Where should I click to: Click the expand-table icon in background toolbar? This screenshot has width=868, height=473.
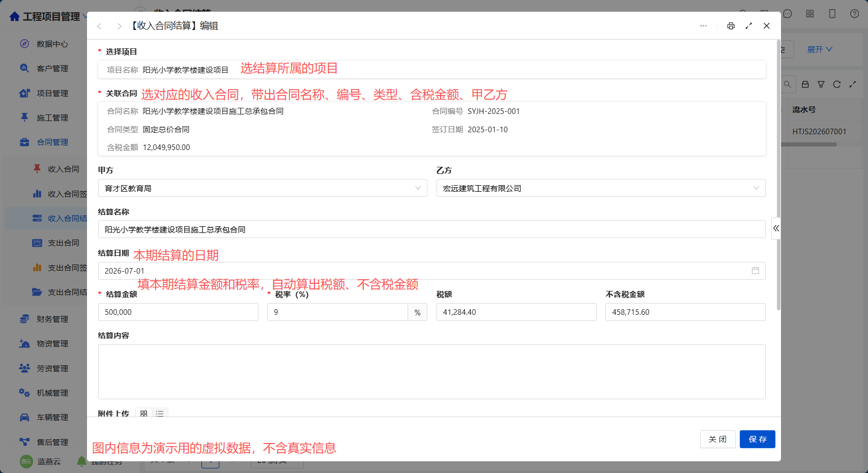pyautogui.click(x=853, y=84)
